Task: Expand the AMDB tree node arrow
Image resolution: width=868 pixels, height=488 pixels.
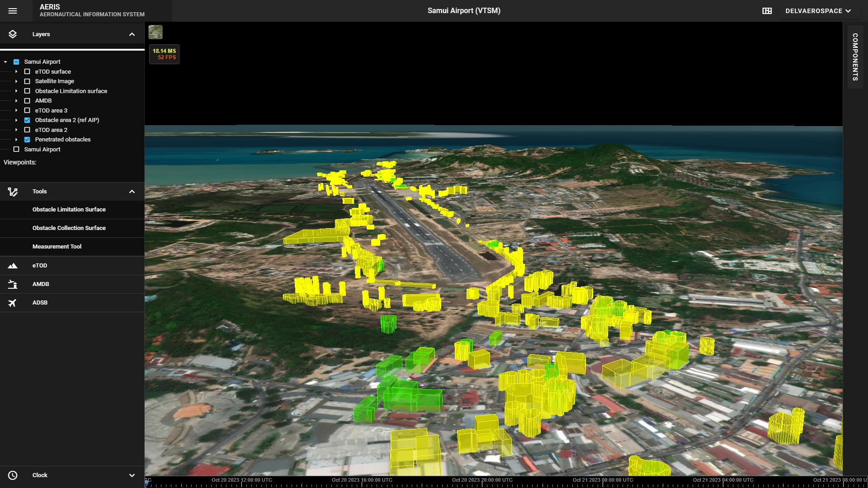Action: tap(16, 101)
